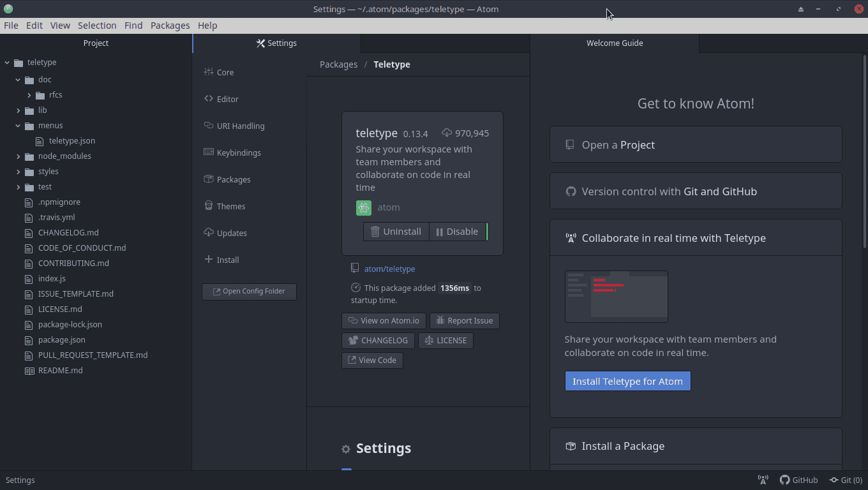Select the Project panel tab
Screen dimensions: 868x490
(x=96, y=43)
